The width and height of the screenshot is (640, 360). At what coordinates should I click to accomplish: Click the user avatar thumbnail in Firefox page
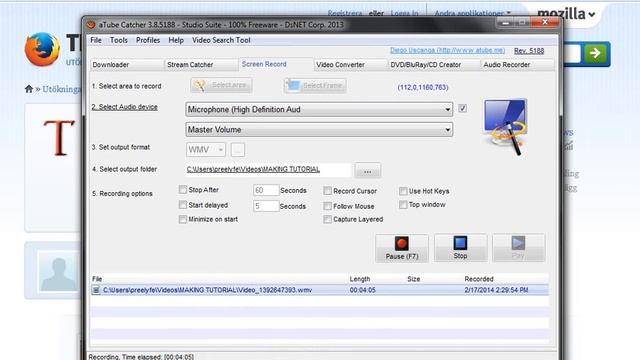[58, 271]
